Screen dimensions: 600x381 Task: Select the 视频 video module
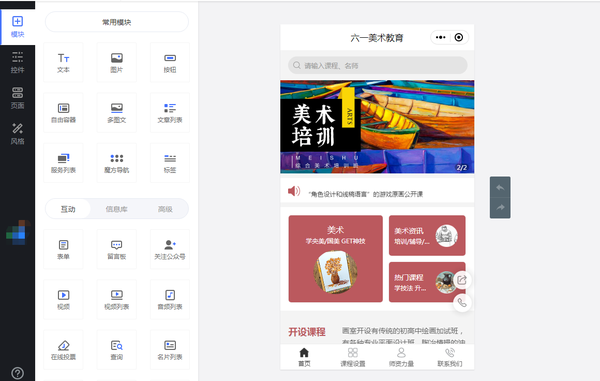point(64,300)
